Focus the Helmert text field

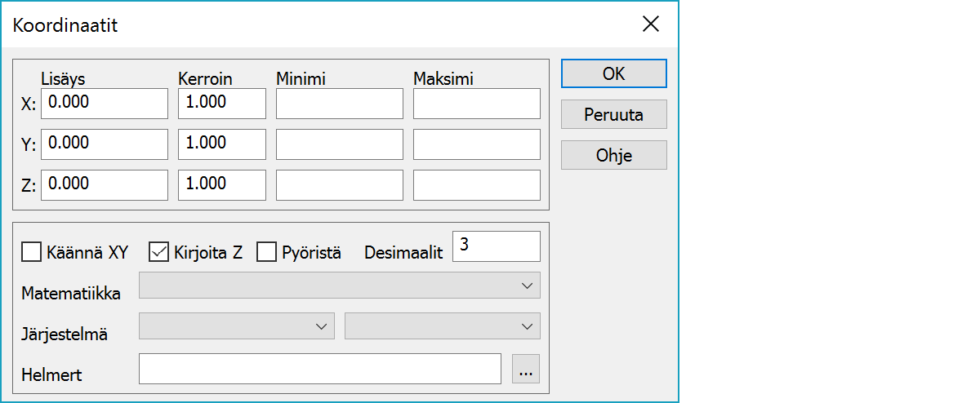[x=319, y=369]
